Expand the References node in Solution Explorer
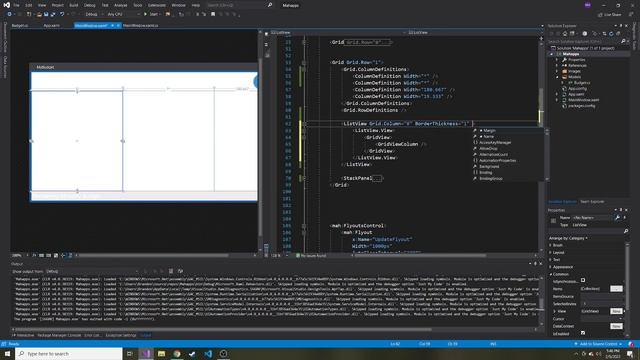 (557, 65)
